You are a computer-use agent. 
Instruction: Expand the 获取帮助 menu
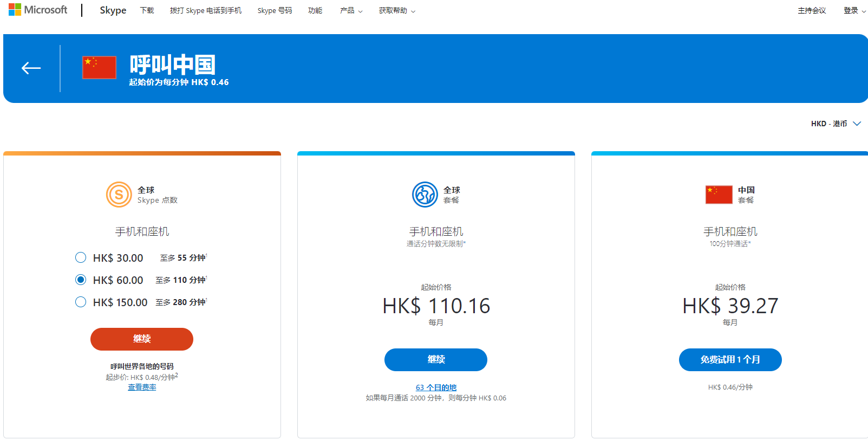[x=397, y=10]
